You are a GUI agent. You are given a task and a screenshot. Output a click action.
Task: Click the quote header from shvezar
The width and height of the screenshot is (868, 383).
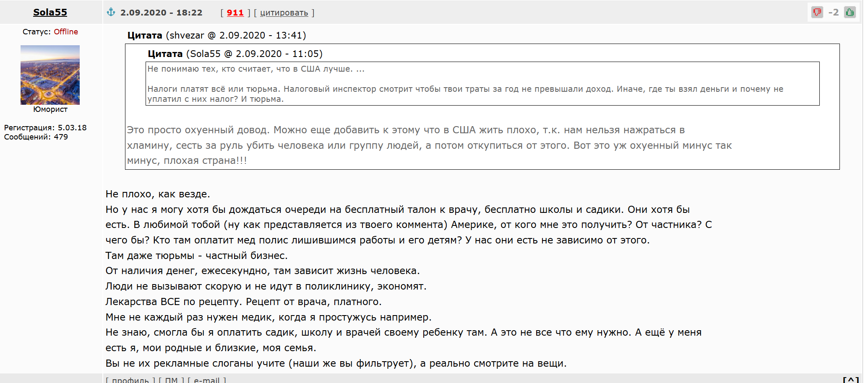pyautogui.click(x=217, y=35)
